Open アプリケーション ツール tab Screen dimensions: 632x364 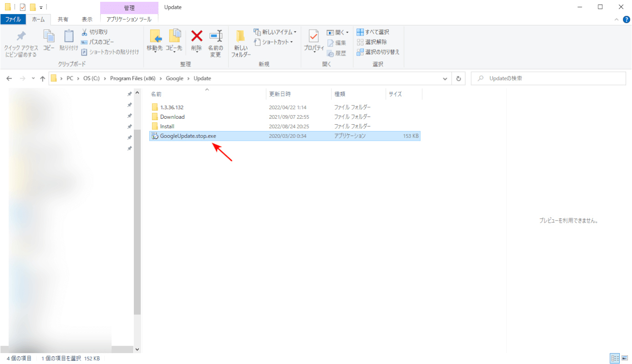point(129,20)
